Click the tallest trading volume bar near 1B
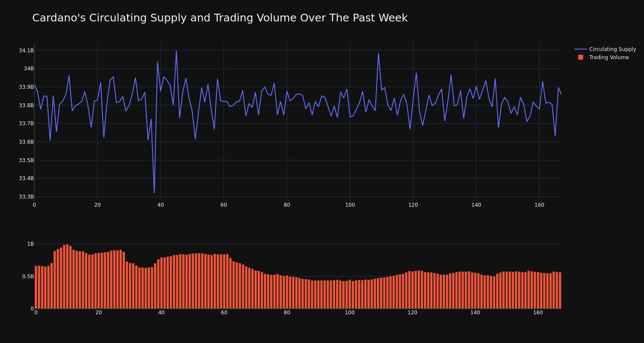This screenshot has width=644, height=343. [x=67, y=277]
